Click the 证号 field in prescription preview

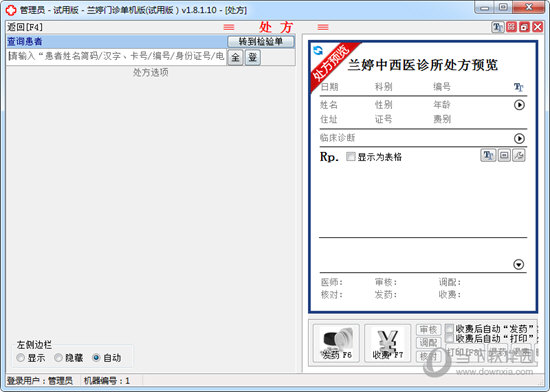[x=383, y=119]
